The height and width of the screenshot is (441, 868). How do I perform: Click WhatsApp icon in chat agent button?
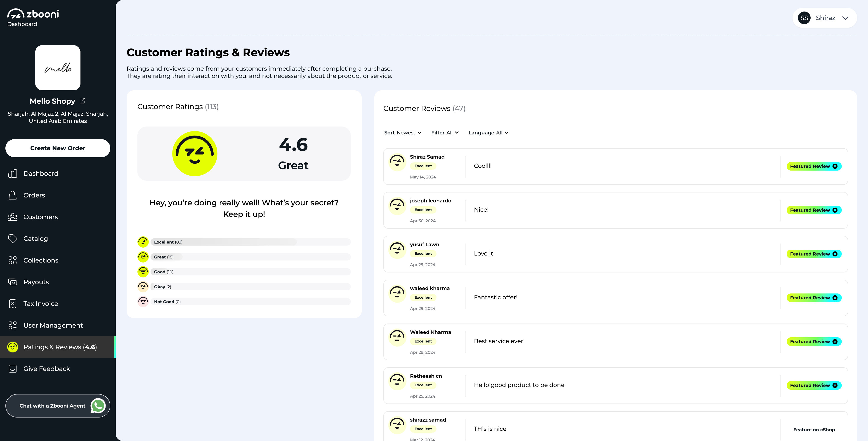tap(98, 406)
